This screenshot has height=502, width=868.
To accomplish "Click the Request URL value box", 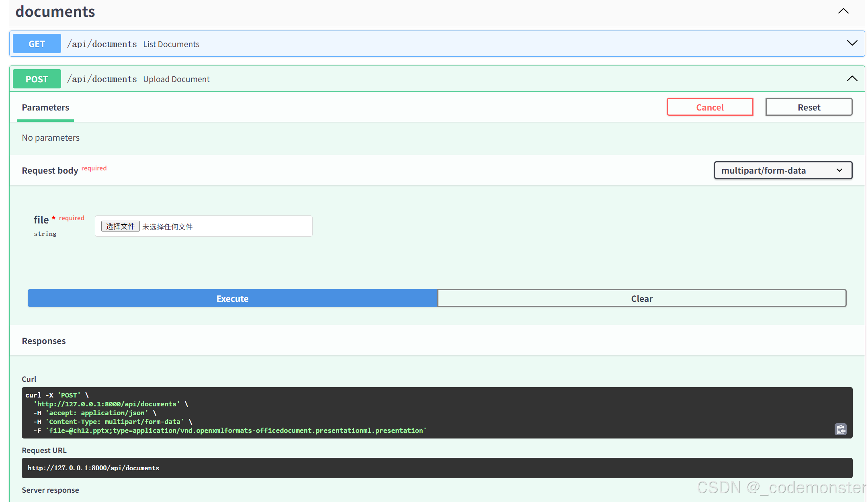I will [437, 468].
